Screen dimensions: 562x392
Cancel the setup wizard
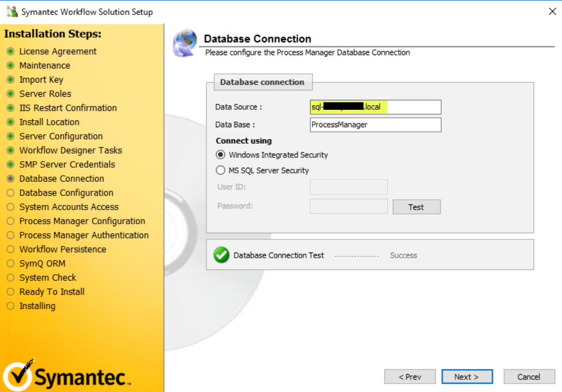pyautogui.click(x=529, y=376)
